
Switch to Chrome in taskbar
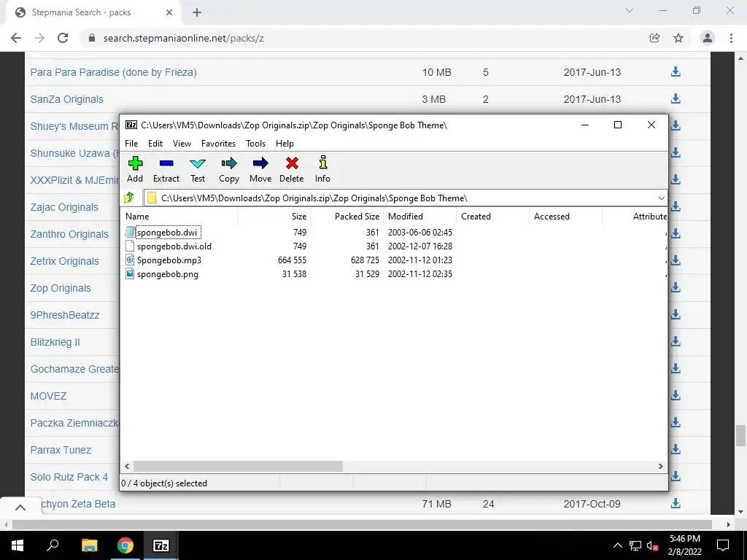click(x=125, y=545)
